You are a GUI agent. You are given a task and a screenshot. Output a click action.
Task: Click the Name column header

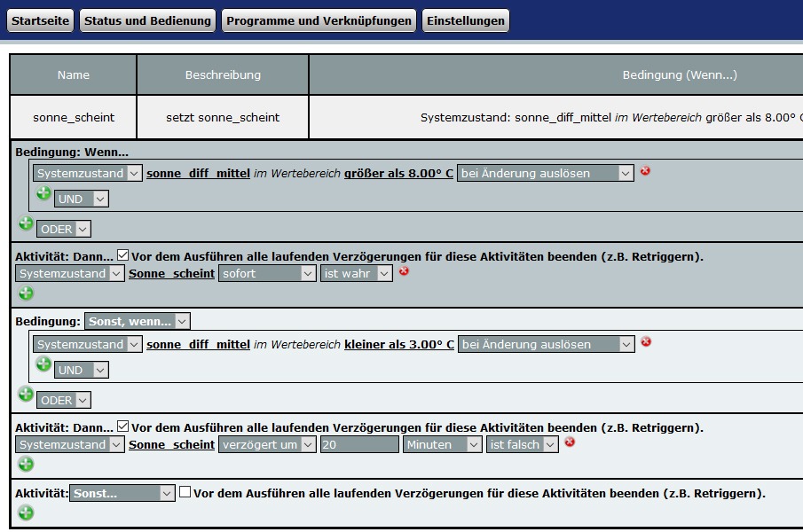tap(74, 74)
